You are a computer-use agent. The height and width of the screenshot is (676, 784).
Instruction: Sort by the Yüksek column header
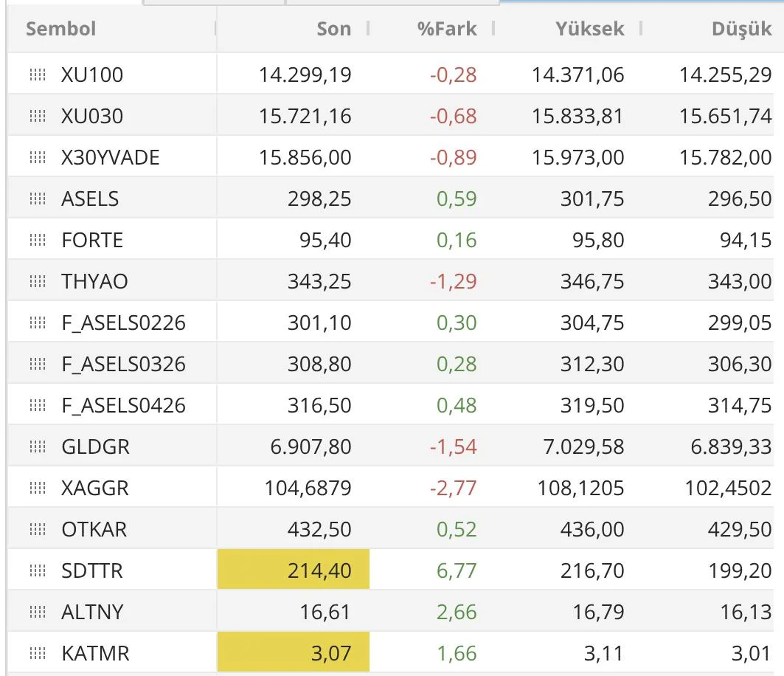tap(589, 30)
